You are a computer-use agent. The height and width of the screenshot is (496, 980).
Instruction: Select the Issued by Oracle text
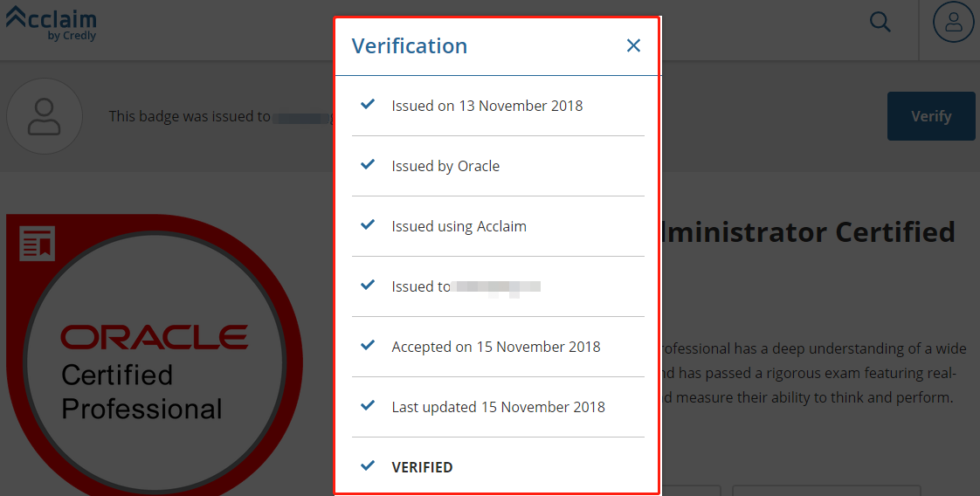445,166
